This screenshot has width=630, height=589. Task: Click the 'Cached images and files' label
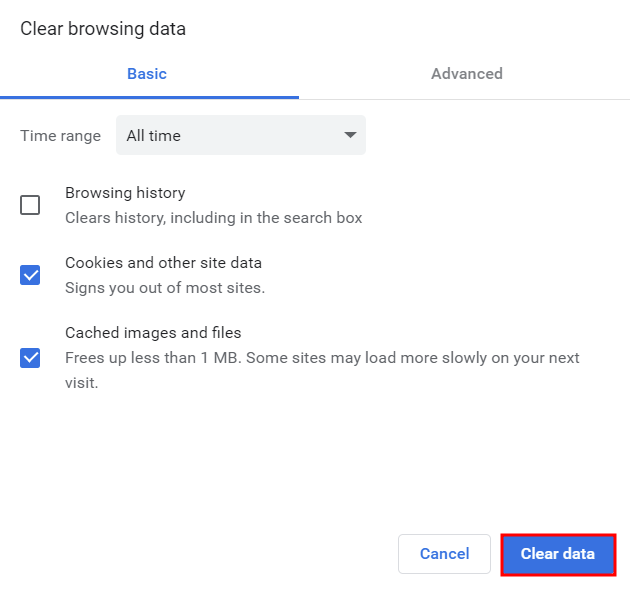pyautogui.click(x=153, y=333)
